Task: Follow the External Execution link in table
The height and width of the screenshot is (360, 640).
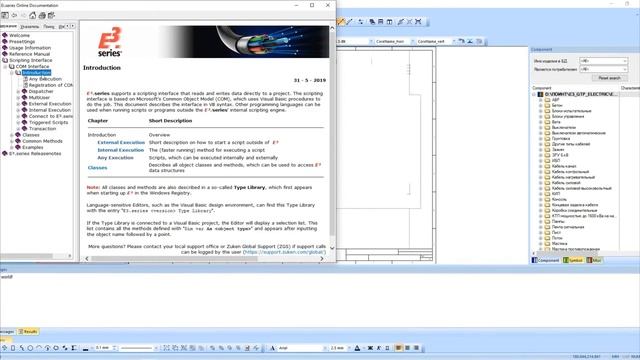Action: tap(121, 142)
